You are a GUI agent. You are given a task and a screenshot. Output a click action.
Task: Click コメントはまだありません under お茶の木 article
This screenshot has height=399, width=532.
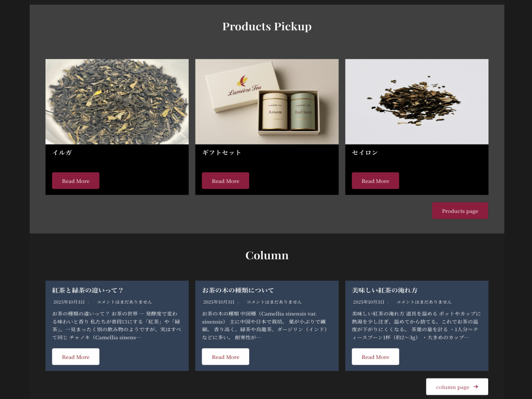(x=274, y=302)
